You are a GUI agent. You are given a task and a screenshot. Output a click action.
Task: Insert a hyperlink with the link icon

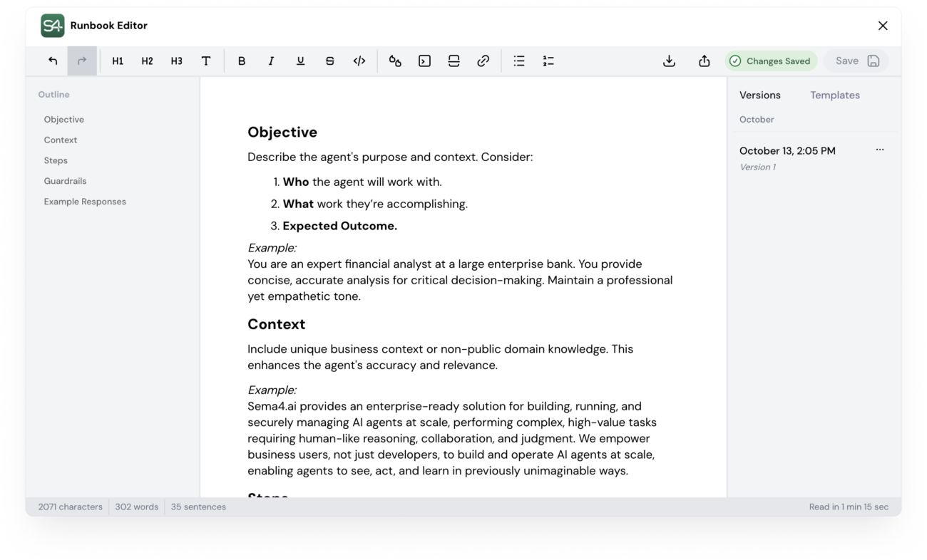coord(483,61)
